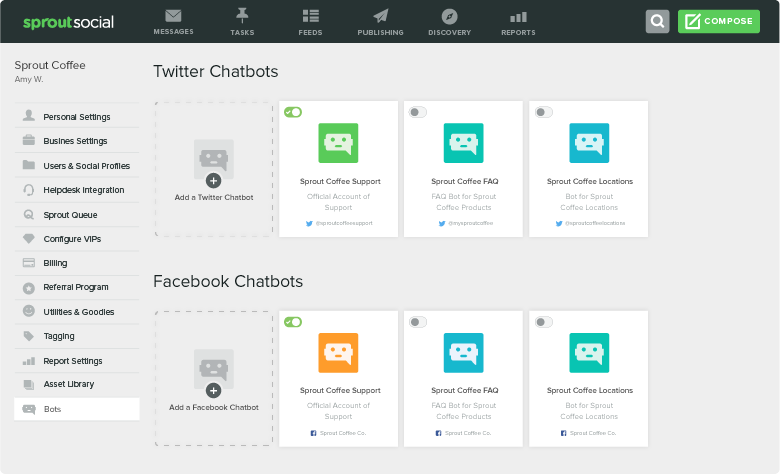Click the Busines Settings briefcase icon
The image size is (780, 475).
(29, 140)
